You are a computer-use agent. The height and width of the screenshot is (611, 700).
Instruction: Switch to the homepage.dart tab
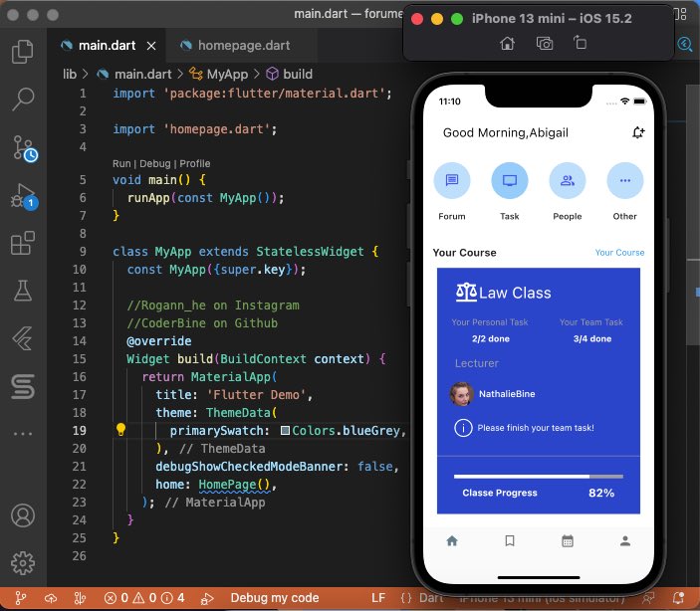point(244,46)
